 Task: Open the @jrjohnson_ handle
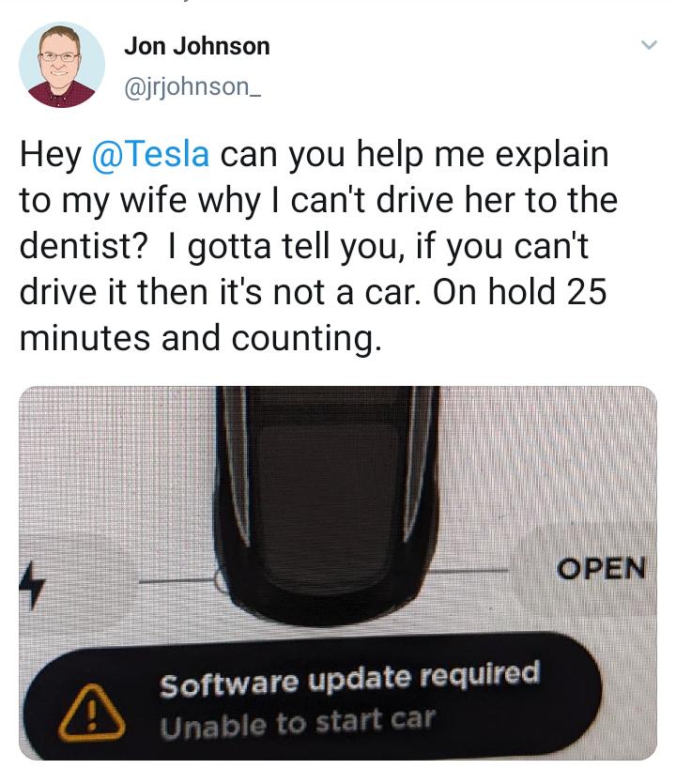click(x=192, y=87)
